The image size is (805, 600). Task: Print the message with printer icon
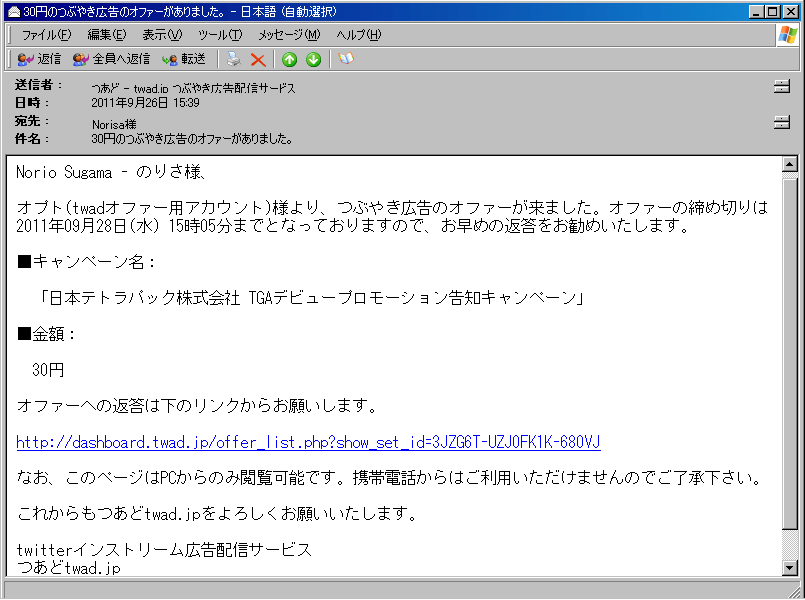(x=234, y=60)
